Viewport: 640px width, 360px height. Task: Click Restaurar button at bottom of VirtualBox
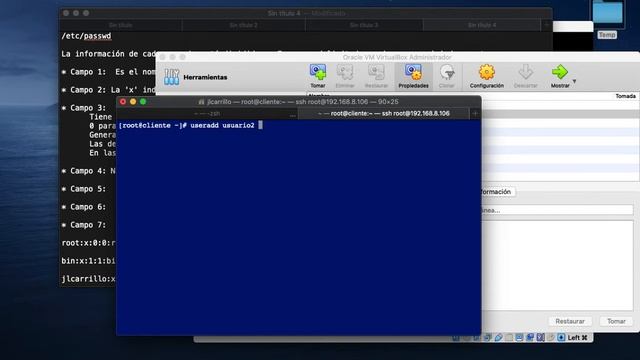pos(570,321)
